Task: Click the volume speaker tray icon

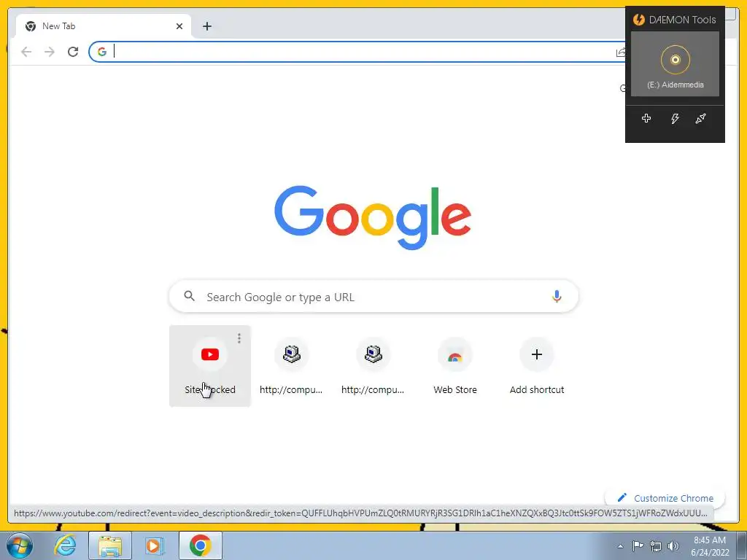Action: (673, 546)
